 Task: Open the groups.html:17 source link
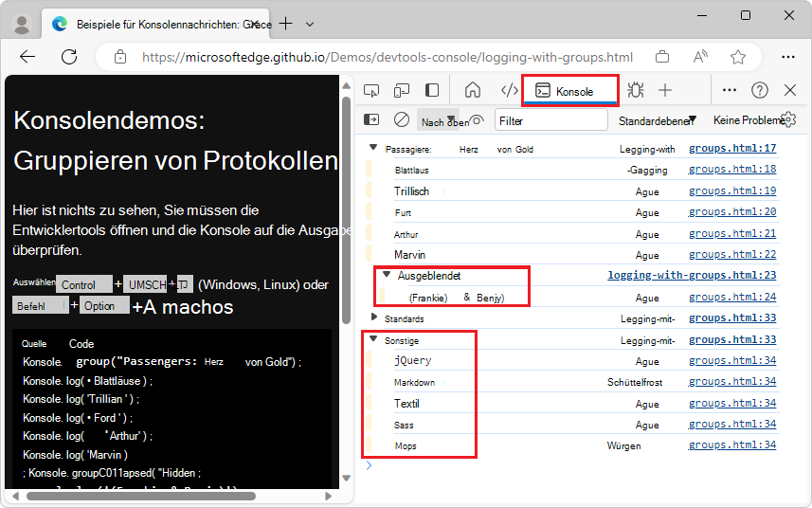[732, 149]
